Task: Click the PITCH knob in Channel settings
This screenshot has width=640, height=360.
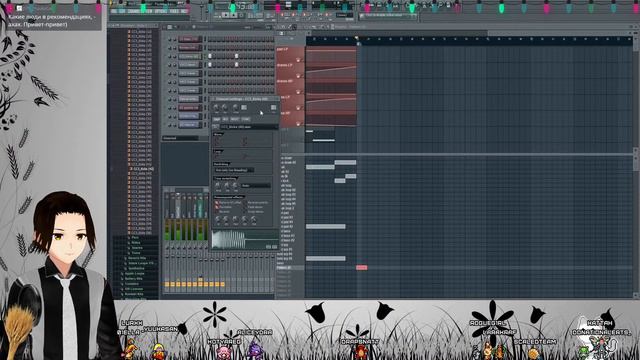Action: [x=235, y=107]
